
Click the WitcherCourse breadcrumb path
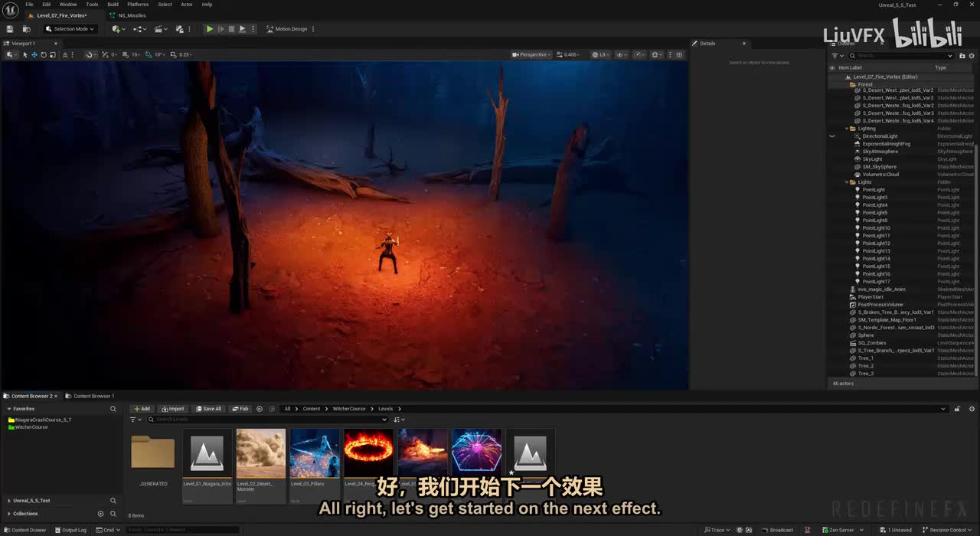click(348, 409)
